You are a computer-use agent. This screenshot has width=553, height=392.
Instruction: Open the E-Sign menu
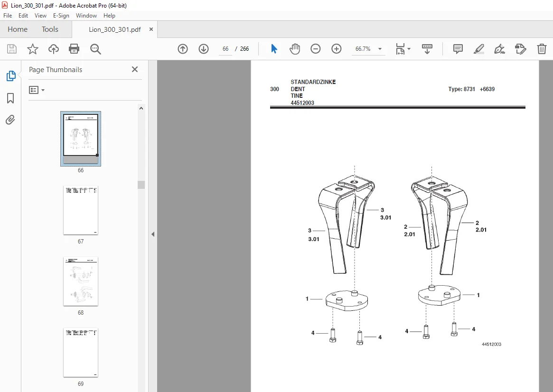click(x=61, y=16)
